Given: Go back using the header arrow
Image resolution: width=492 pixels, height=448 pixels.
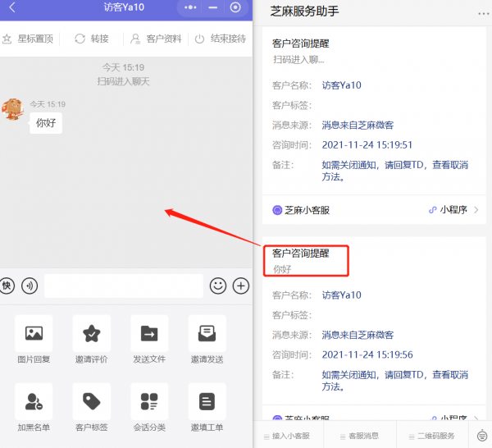Looking at the screenshot, I should pyautogui.click(x=12, y=7).
